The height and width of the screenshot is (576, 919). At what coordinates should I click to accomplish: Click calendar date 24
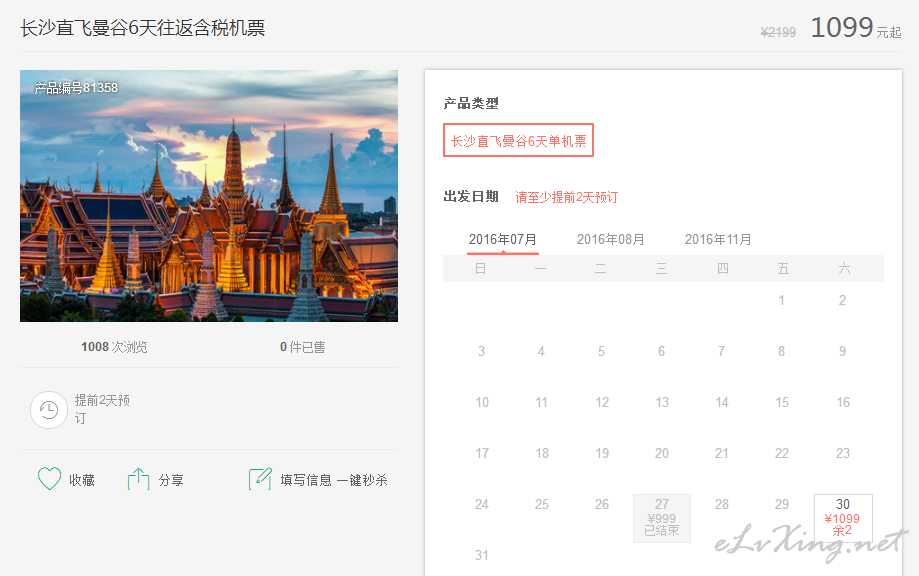(x=482, y=505)
